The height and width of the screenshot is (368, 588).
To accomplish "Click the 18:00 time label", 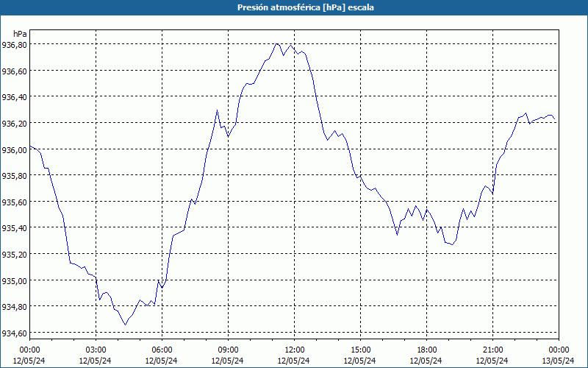I will click(427, 350).
